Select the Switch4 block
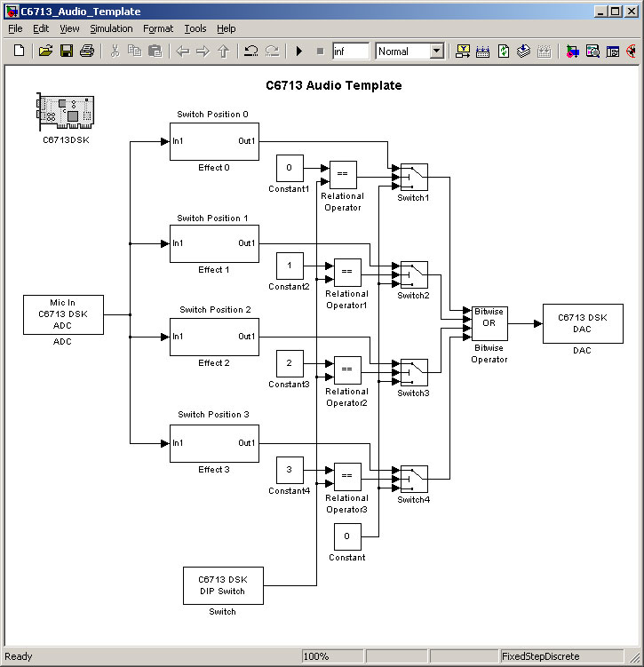This screenshot has height=667, width=644. [x=414, y=479]
